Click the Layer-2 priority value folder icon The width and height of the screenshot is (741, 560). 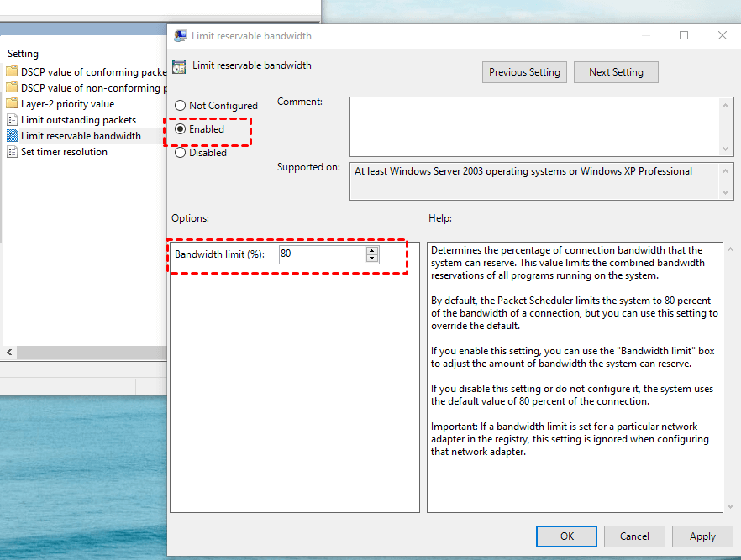click(12, 104)
